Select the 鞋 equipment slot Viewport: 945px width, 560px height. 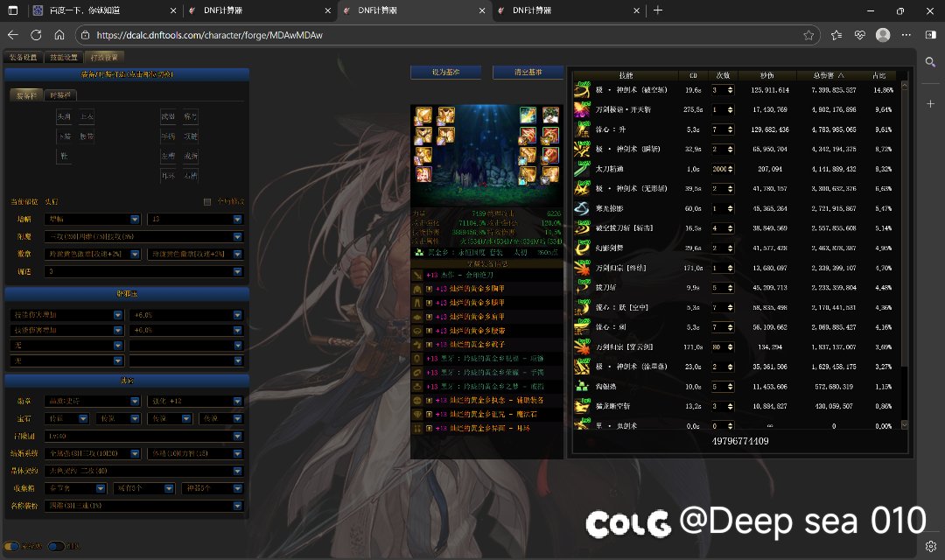(64, 156)
